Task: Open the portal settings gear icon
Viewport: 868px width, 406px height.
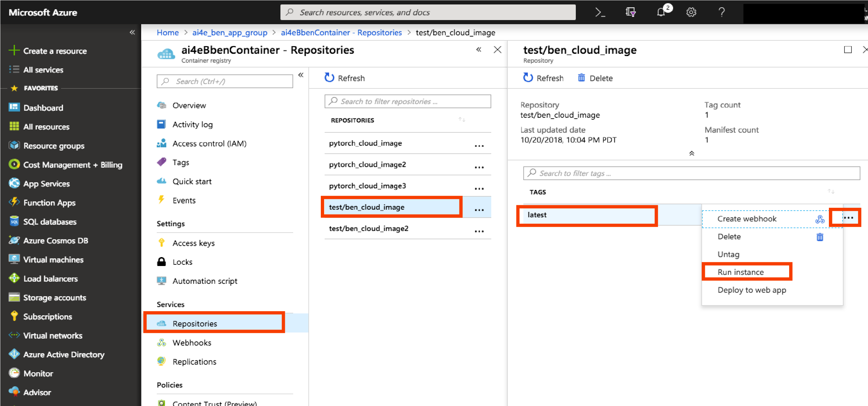Action: pyautogui.click(x=691, y=12)
